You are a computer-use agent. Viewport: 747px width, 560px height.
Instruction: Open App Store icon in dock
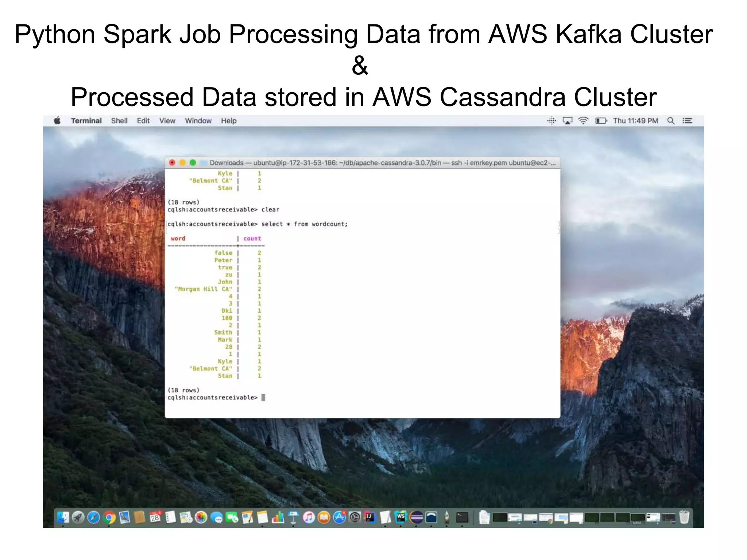pos(339,517)
